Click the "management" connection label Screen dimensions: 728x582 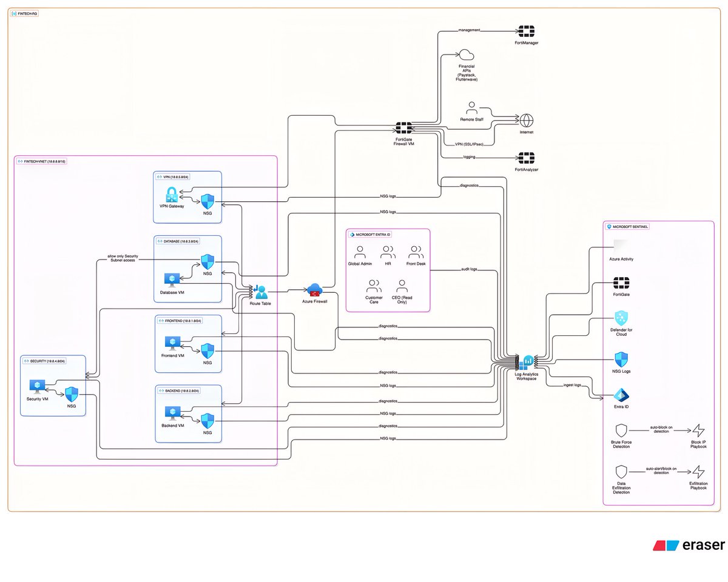(469, 29)
